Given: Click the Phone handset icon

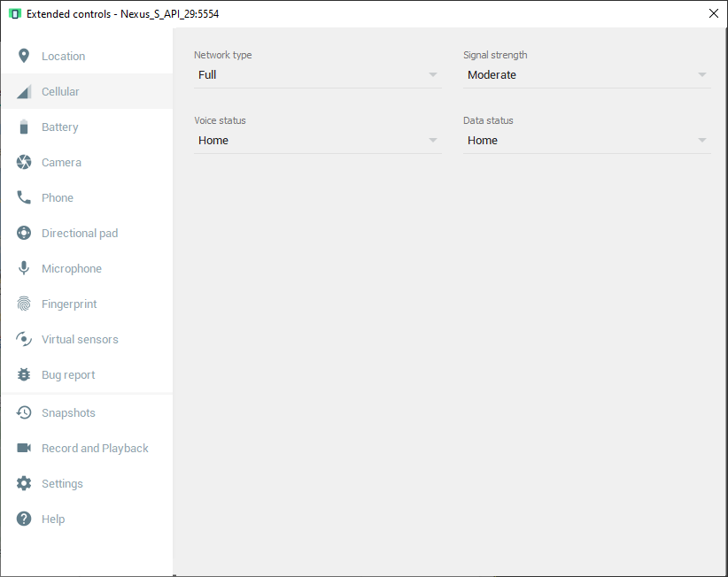Looking at the screenshot, I should [x=24, y=197].
